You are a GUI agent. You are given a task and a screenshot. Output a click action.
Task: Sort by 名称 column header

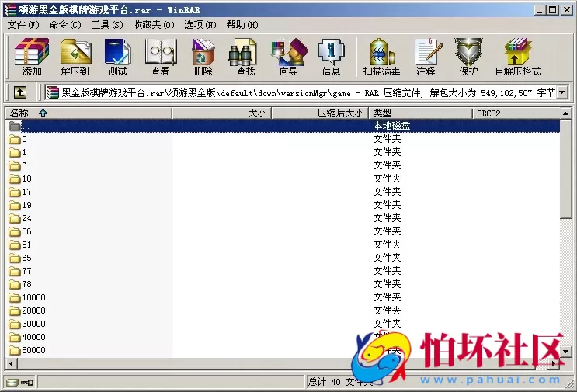click(89, 113)
